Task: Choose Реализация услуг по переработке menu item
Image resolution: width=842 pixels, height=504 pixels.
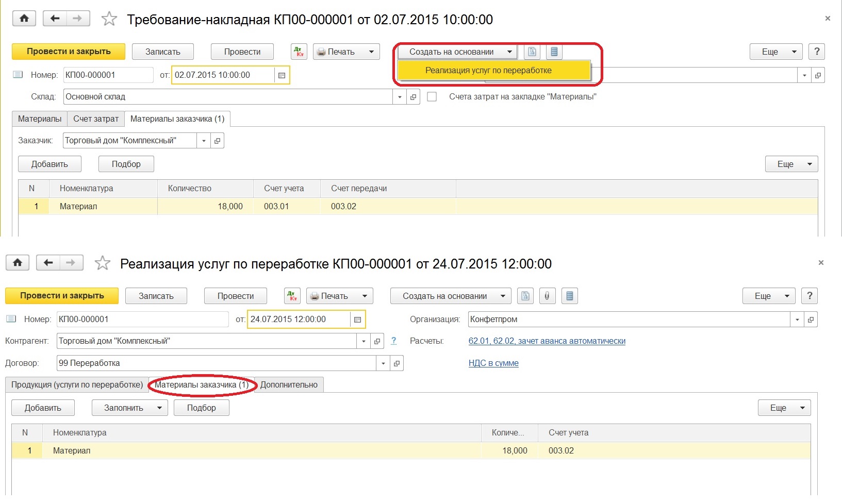Action: [488, 71]
